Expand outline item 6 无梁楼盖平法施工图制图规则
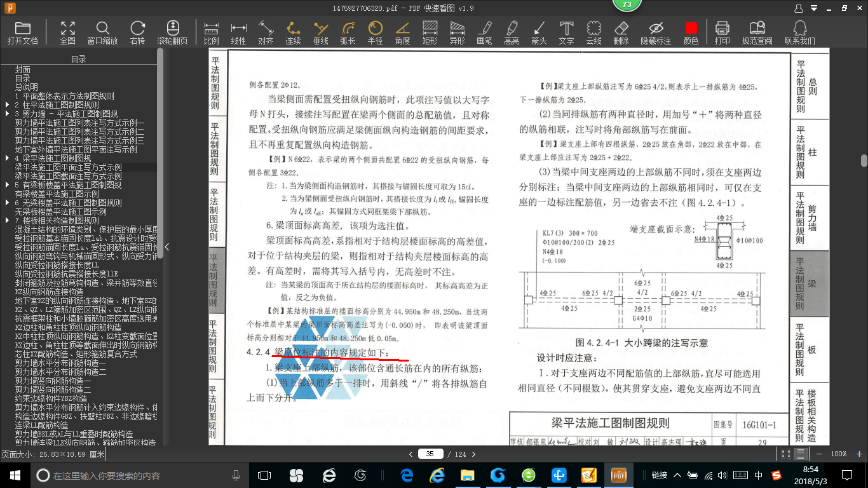868x488 pixels. (8, 203)
